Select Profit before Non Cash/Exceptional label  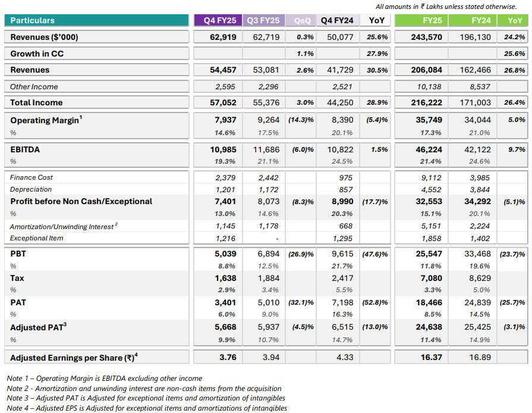[x=81, y=201]
